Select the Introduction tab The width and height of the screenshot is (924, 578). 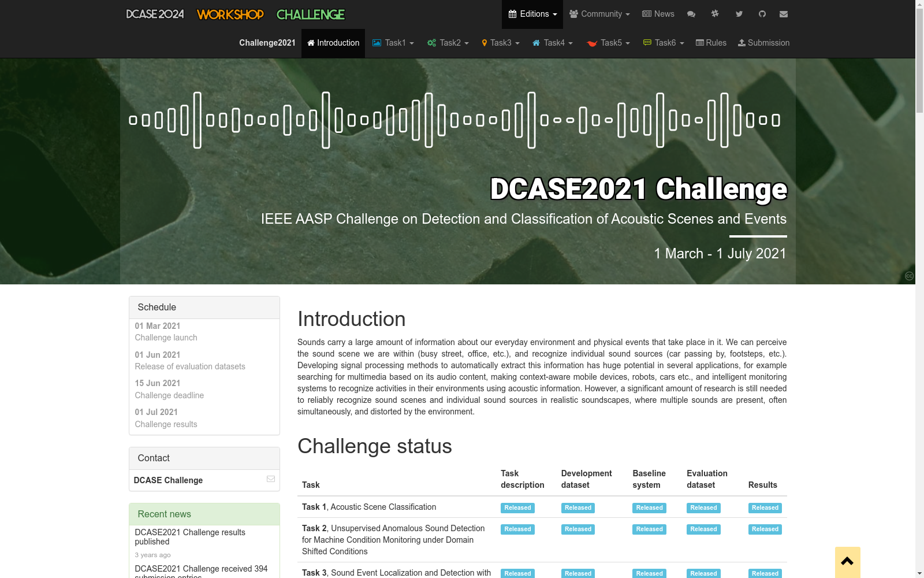[x=333, y=43]
